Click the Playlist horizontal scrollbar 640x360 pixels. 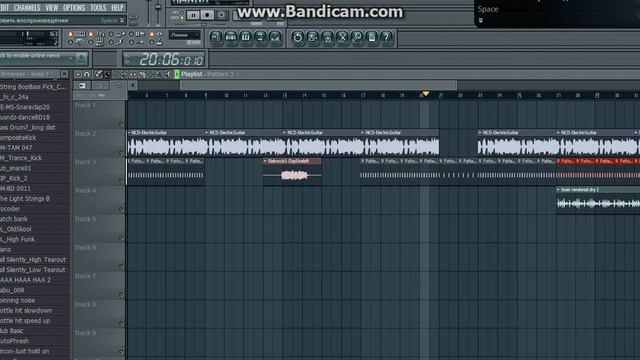(318, 85)
